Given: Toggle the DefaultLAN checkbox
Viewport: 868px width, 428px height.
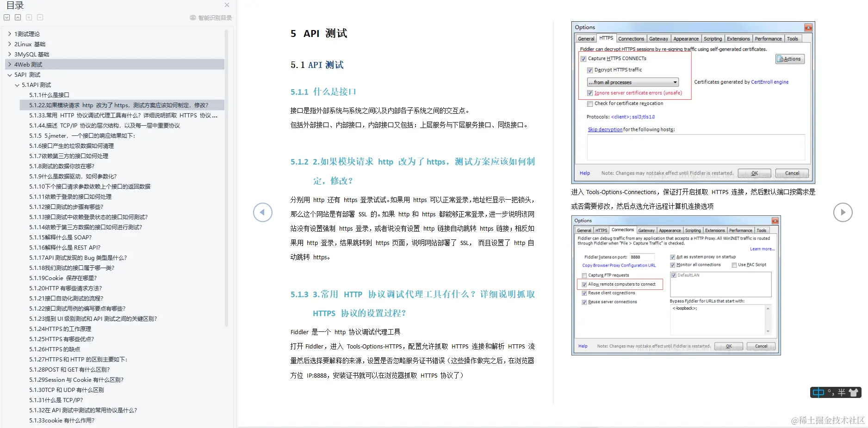Looking at the screenshot, I should point(674,275).
